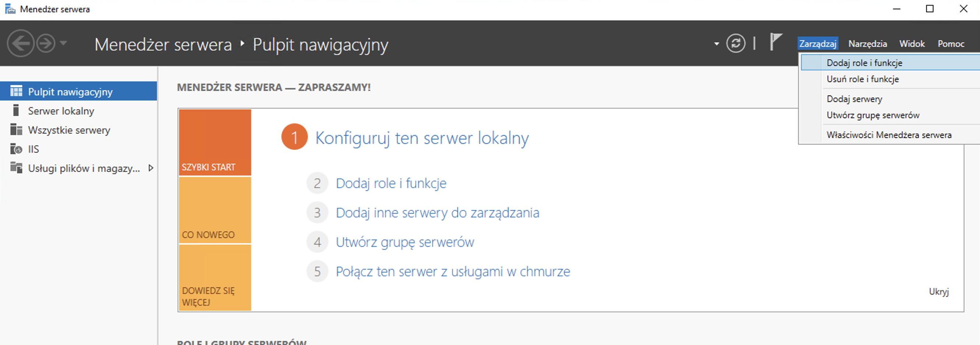
Task: Click the back navigation arrow
Action: point(22,43)
